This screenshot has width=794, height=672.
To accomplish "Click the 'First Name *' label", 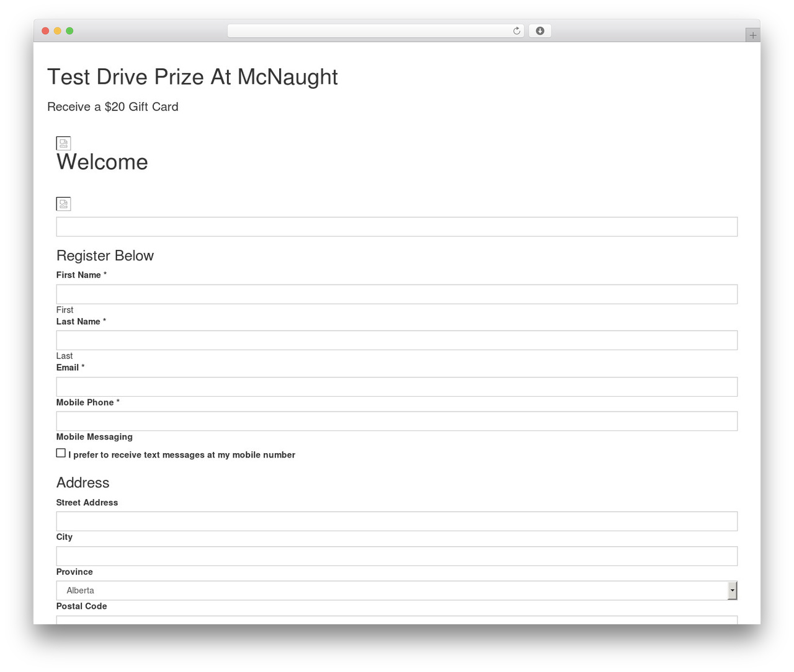I will [81, 275].
